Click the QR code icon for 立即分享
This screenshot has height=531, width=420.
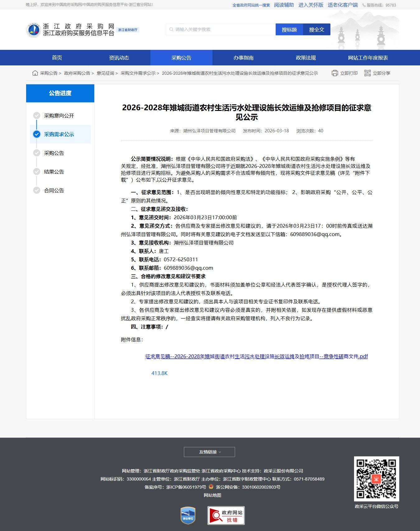coord(367,73)
